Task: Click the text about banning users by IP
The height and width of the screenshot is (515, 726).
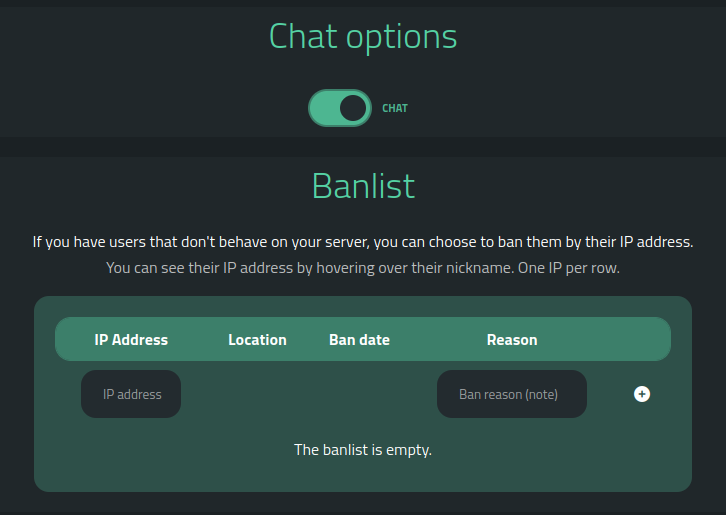Action: [x=363, y=242]
